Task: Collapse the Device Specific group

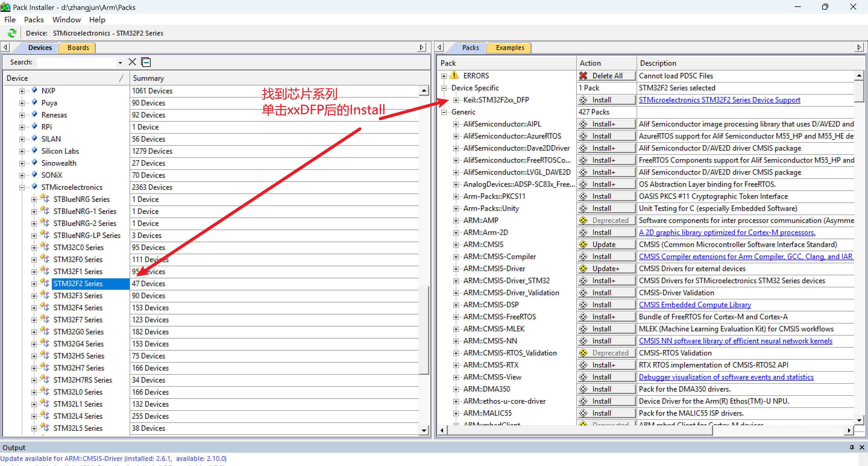Action: tap(444, 88)
